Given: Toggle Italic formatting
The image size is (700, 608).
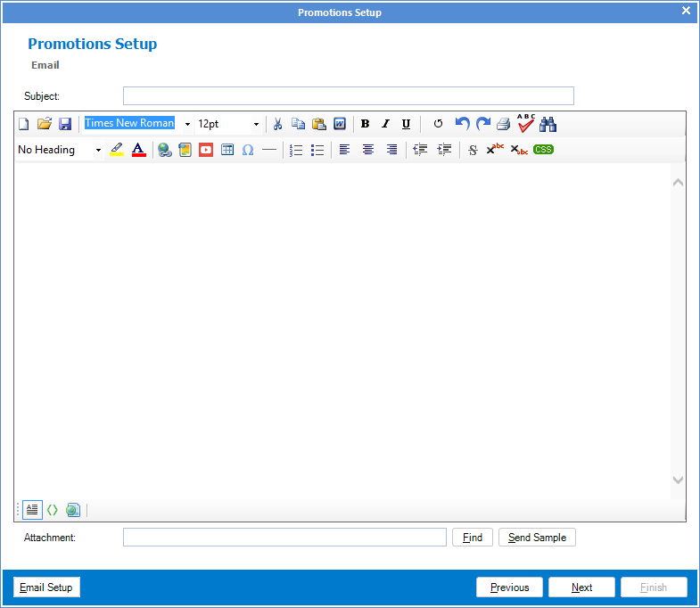Looking at the screenshot, I should 385,124.
